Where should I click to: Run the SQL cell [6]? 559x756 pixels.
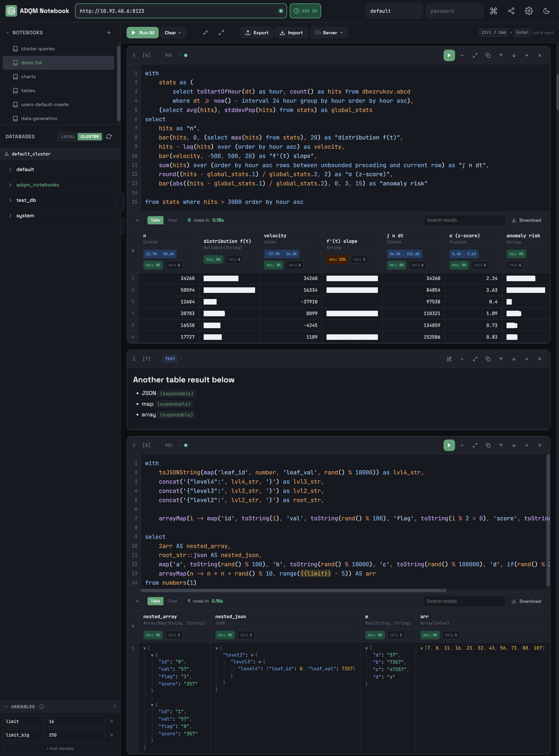tap(449, 55)
